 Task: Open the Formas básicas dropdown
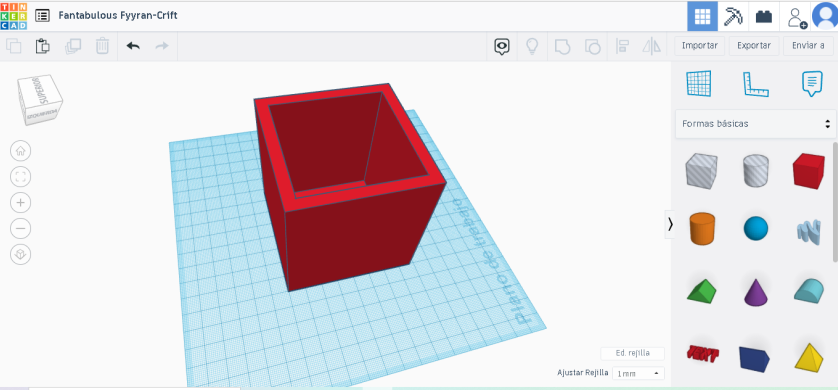point(756,124)
